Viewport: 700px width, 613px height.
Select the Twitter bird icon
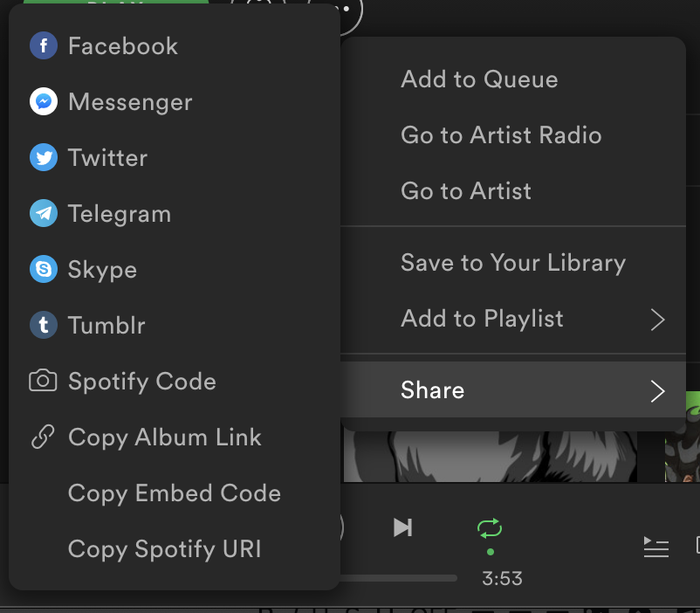pyautogui.click(x=43, y=158)
